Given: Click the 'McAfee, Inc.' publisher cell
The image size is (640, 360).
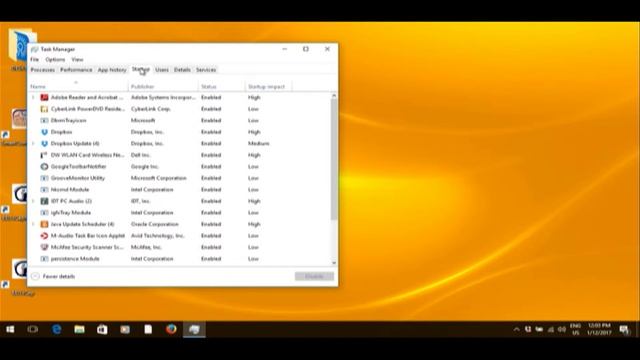Looking at the screenshot, I should tap(146, 247).
